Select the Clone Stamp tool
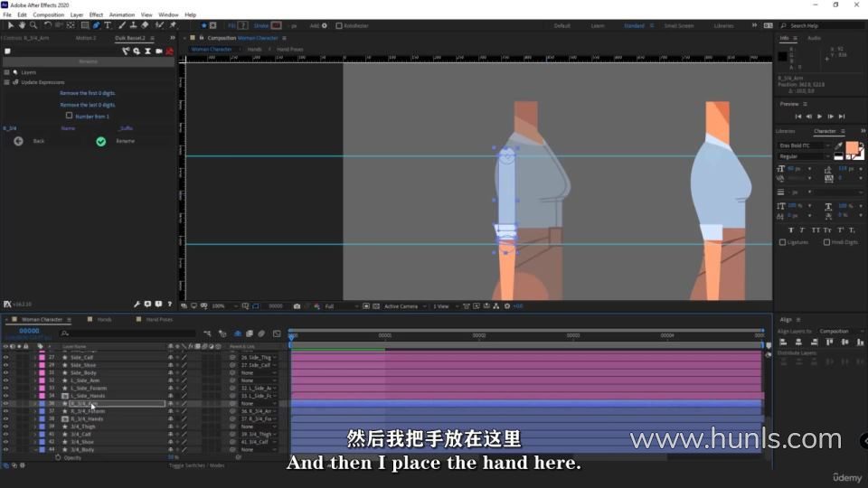The image size is (868, 488). click(x=134, y=25)
